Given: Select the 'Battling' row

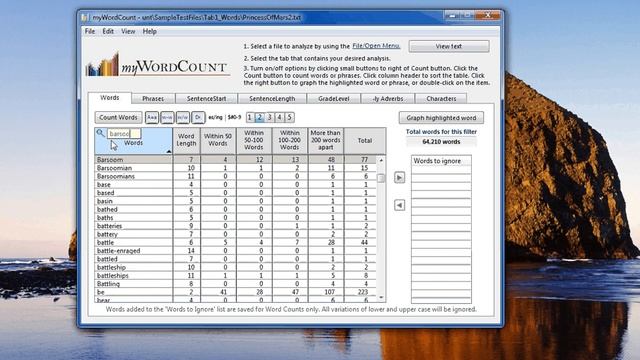Looking at the screenshot, I should coord(236,284).
